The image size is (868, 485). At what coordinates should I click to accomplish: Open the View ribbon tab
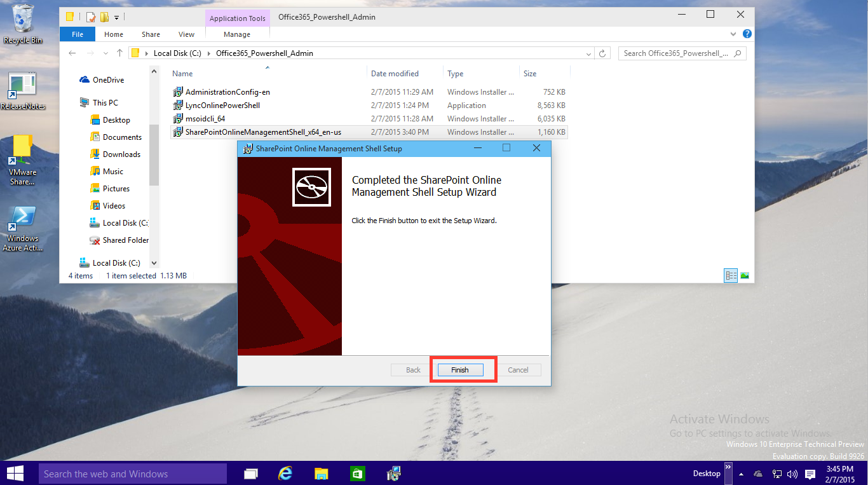[x=186, y=34]
